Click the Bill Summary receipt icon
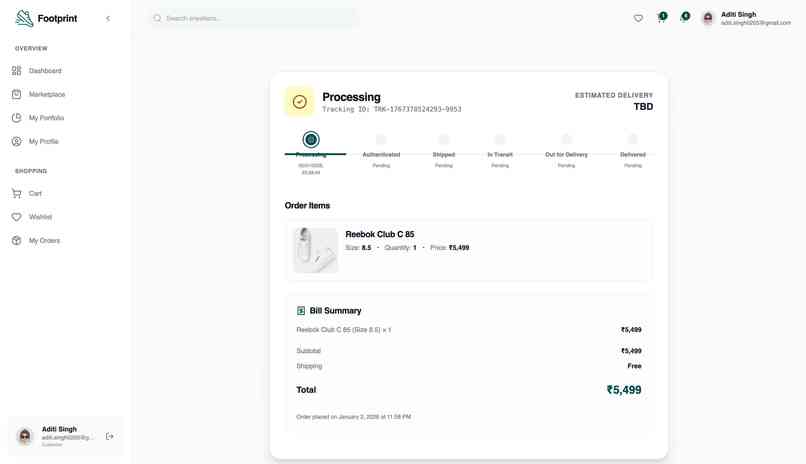Image resolution: width=806 pixels, height=464 pixels. [x=301, y=311]
